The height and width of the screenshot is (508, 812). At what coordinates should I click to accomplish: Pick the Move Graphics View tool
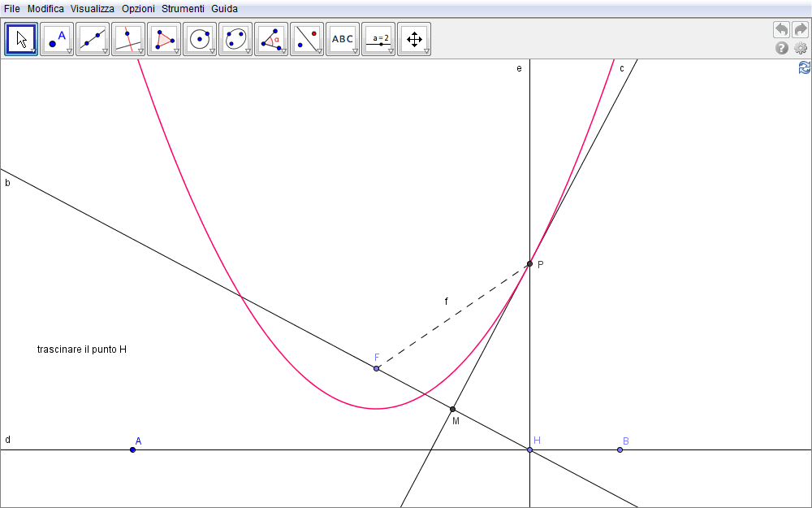pyautogui.click(x=414, y=38)
